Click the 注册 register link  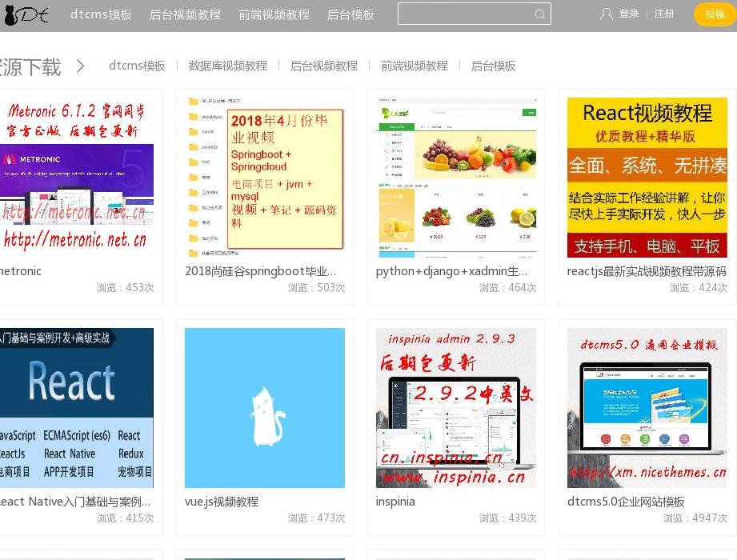(x=664, y=14)
